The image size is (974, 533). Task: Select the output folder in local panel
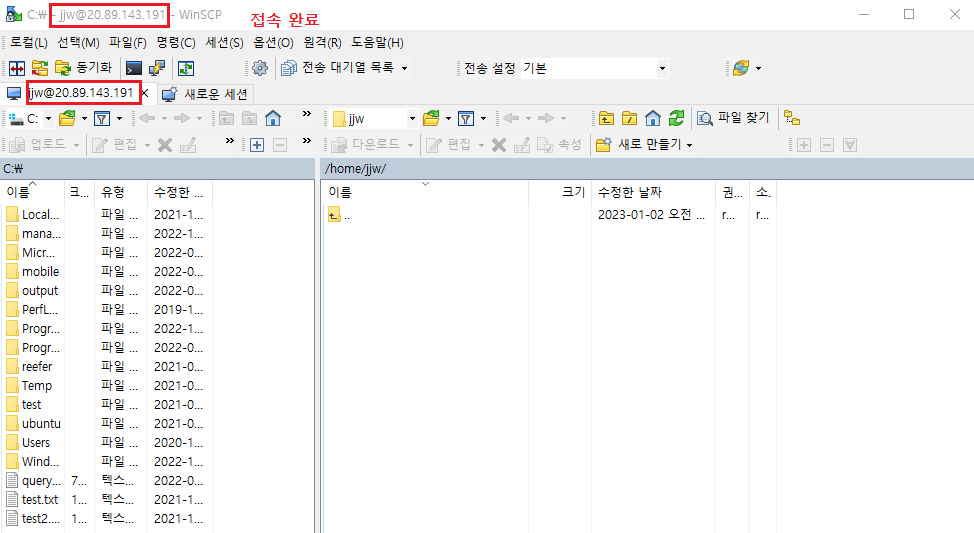(x=32, y=291)
